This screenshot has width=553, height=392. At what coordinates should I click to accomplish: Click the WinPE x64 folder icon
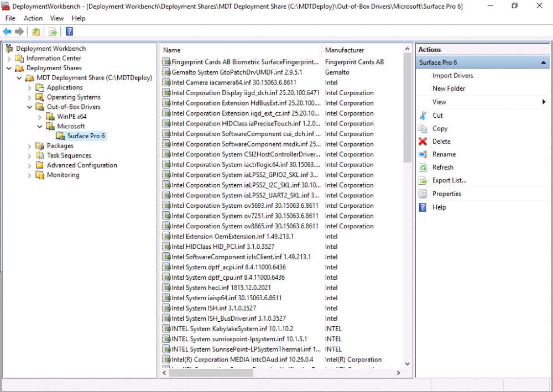(x=50, y=116)
